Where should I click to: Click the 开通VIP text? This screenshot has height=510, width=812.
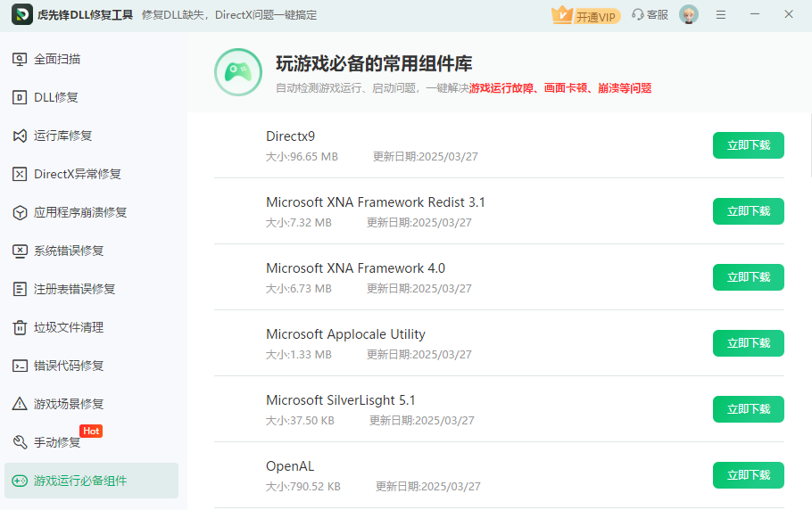595,17
